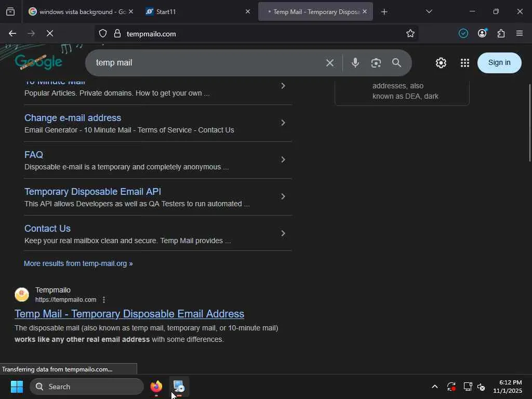Submit search with magnifier icon

tap(396, 63)
